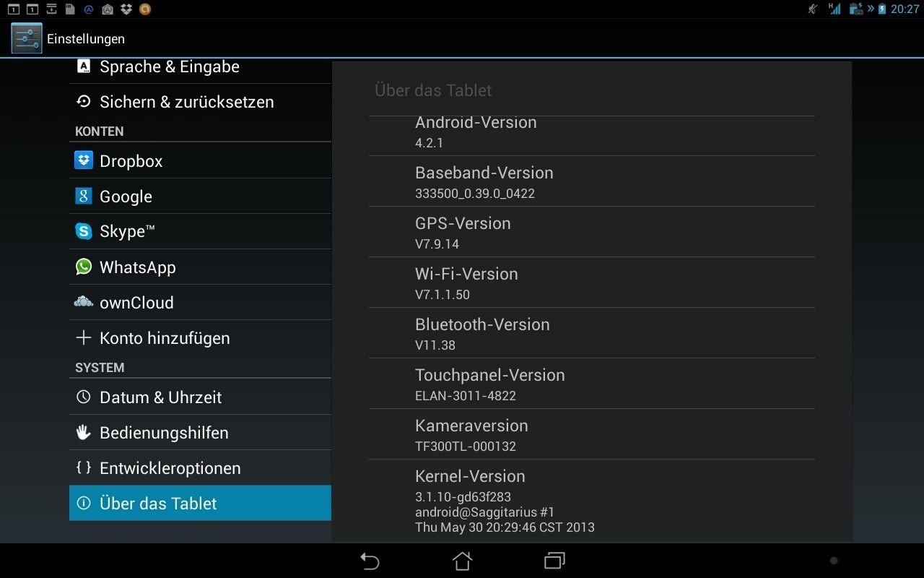Tap the Kernel-Version entry

[592, 500]
